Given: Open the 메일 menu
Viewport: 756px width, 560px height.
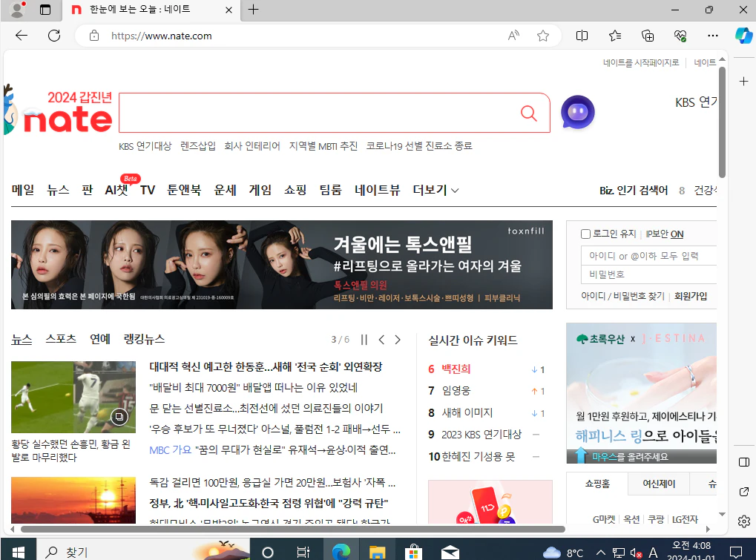Looking at the screenshot, I should (23, 191).
